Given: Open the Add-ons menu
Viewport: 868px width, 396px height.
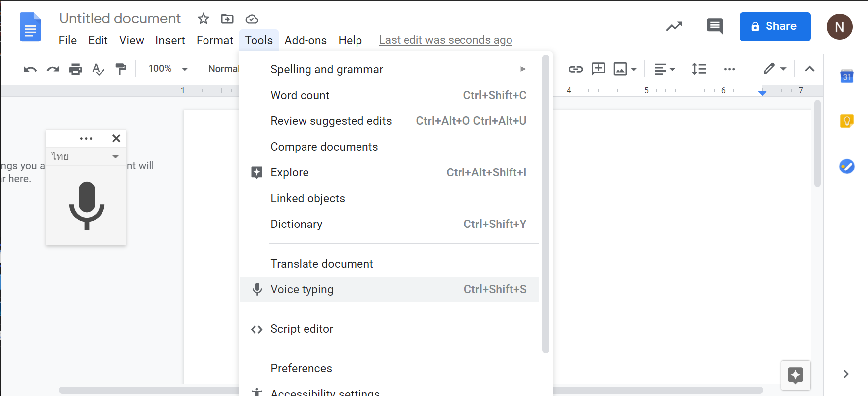Looking at the screenshot, I should coord(306,40).
